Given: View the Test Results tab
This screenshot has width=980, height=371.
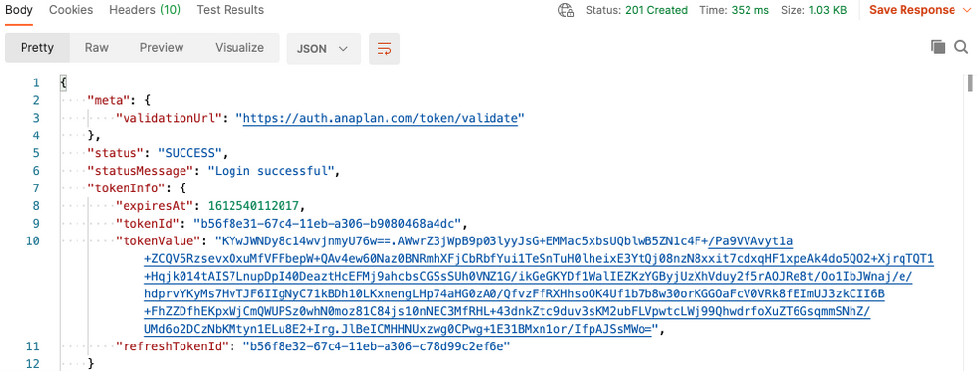Looking at the screenshot, I should coord(230,10).
